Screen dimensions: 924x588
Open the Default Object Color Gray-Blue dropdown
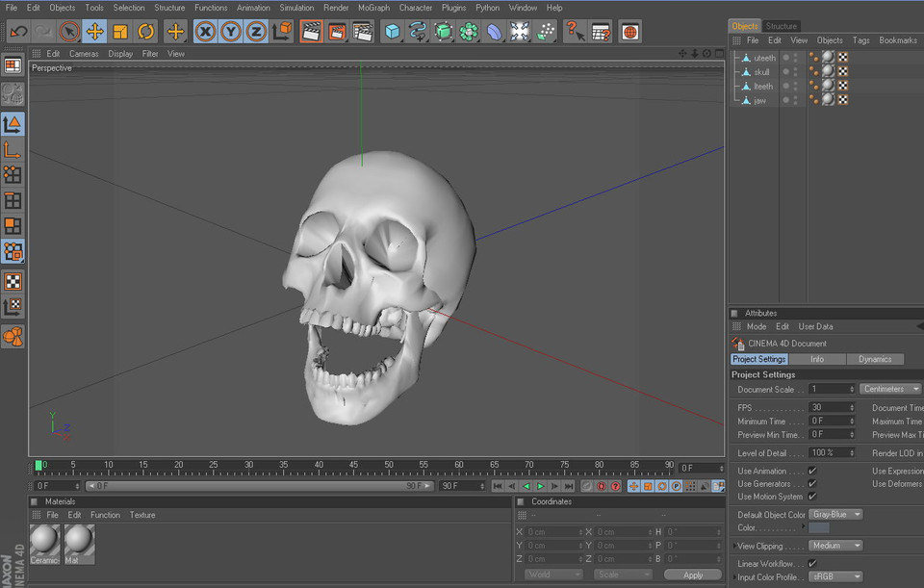point(835,514)
